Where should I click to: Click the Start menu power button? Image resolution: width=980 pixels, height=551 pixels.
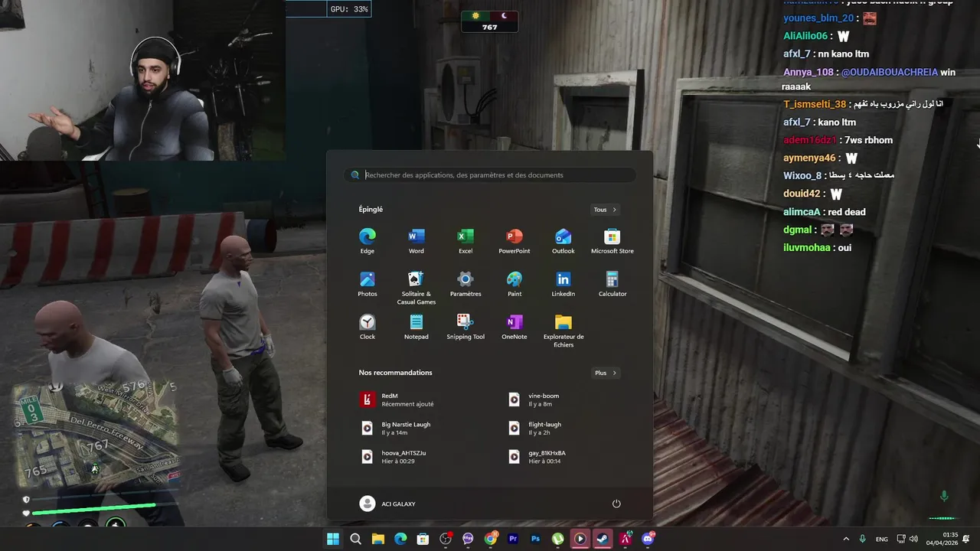616,504
